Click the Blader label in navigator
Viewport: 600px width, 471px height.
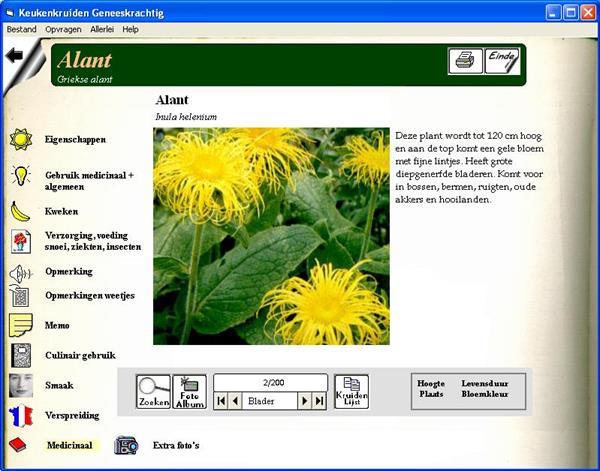click(261, 401)
